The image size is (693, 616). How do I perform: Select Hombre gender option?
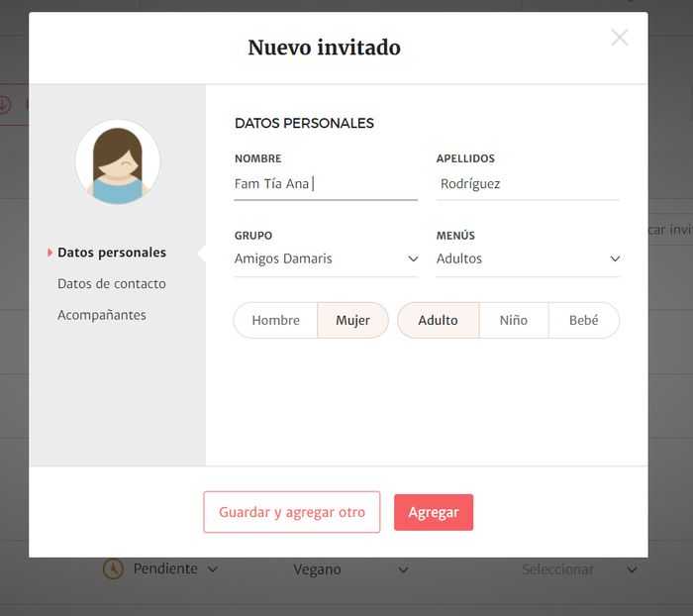point(276,320)
